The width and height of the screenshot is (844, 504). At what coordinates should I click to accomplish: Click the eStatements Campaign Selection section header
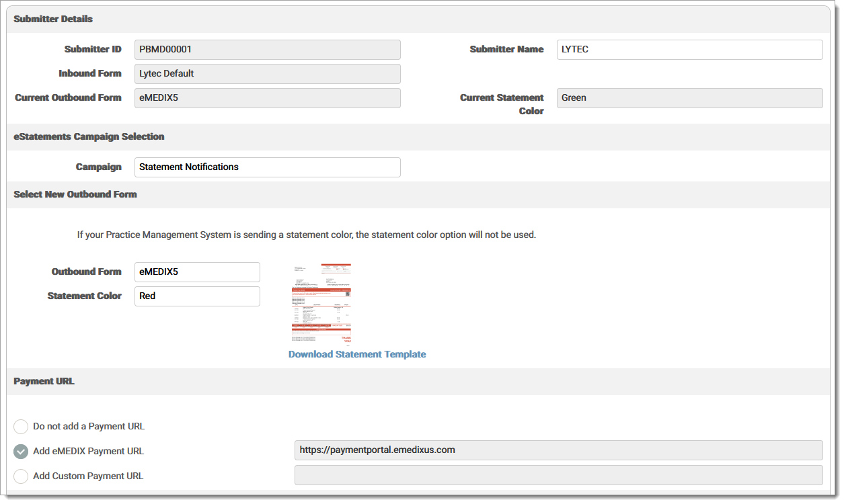89,136
